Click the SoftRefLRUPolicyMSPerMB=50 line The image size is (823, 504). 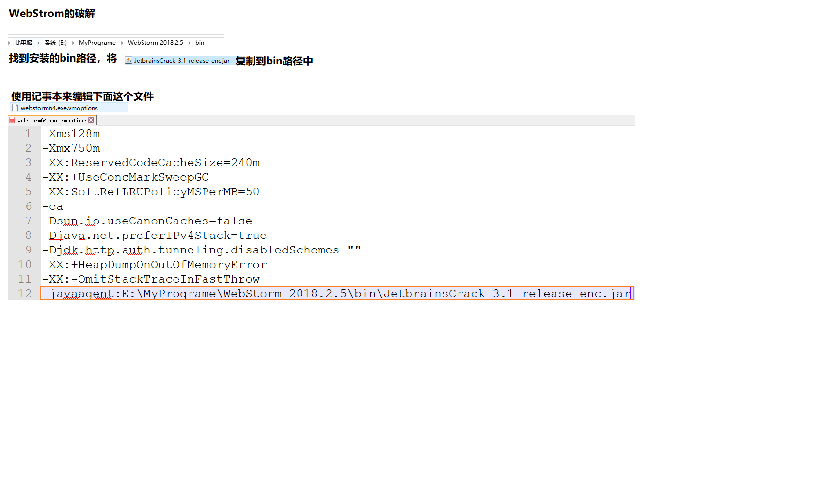150,192
